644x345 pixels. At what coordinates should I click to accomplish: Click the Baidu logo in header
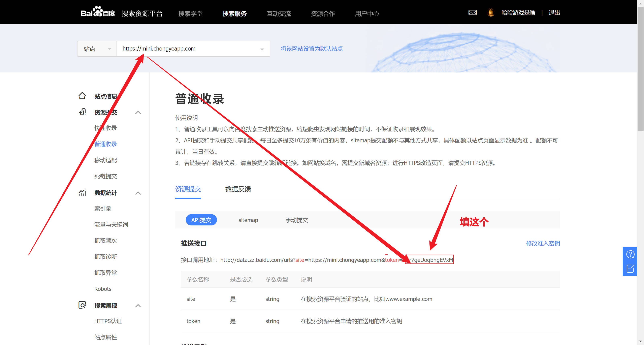tap(98, 12)
